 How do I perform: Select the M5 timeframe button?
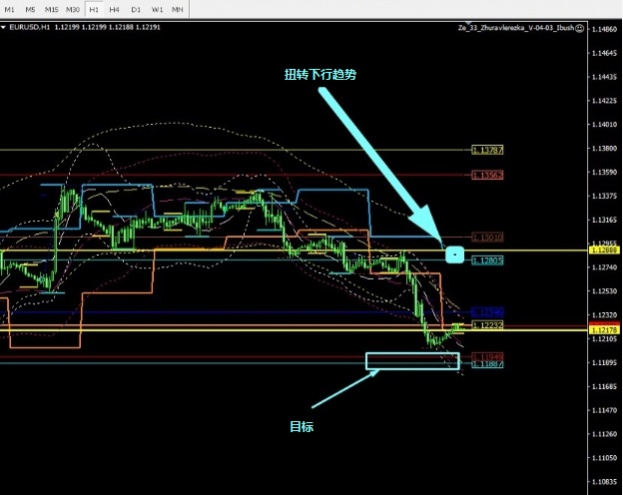tap(30, 8)
